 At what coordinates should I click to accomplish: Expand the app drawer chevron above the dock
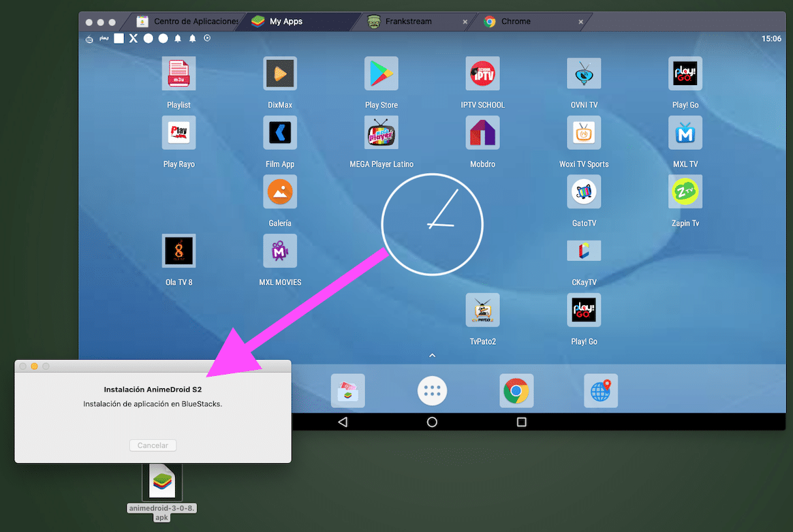pos(432,355)
